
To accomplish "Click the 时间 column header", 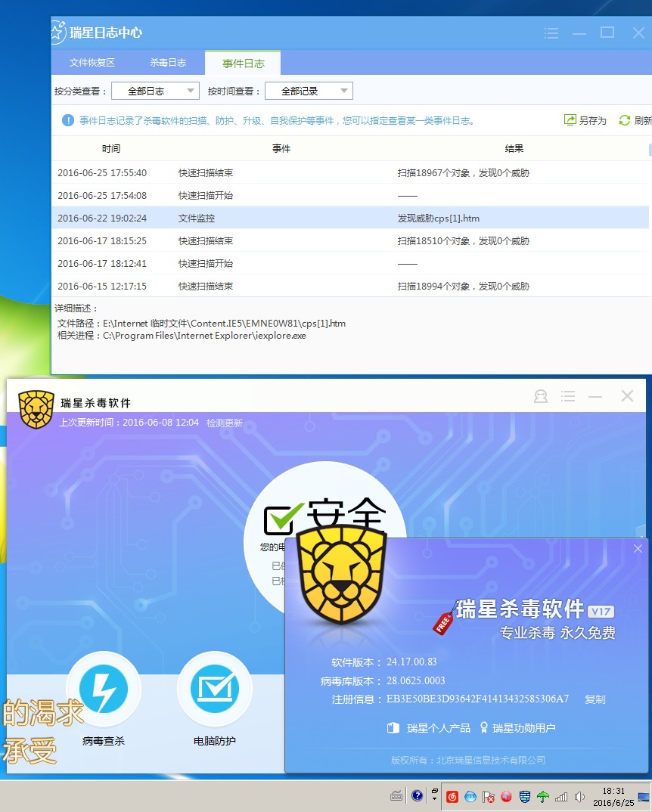I will 111,149.
